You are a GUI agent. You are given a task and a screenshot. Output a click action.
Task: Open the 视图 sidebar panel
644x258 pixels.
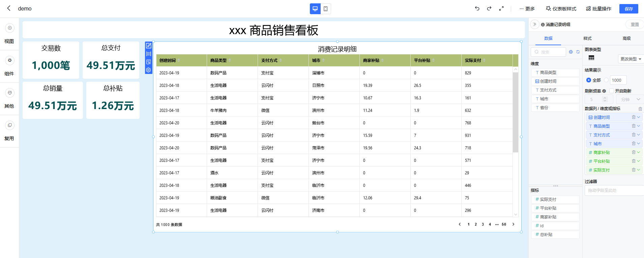tap(9, 34)
